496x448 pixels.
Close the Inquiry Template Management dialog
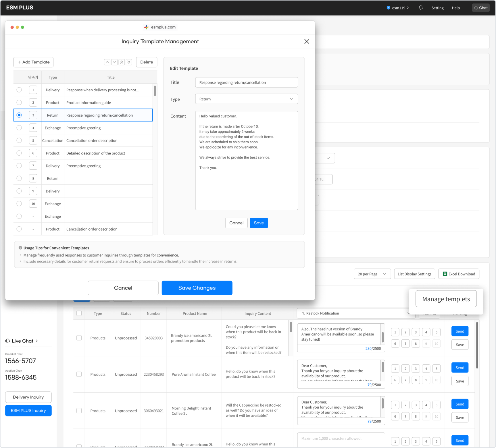click(307, 42)
